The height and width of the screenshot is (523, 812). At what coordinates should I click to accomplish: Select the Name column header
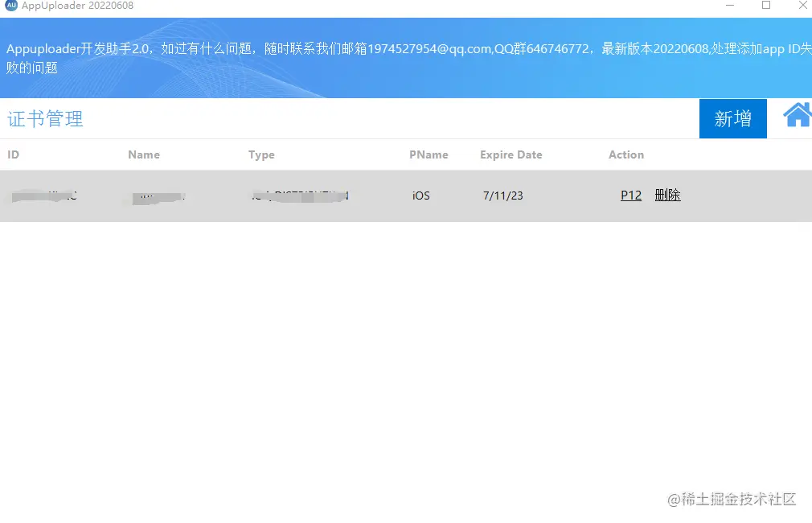(144, 154)
